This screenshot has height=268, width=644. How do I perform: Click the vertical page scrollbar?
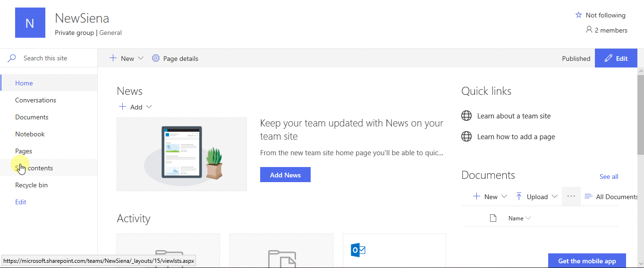tap(641, 167)
